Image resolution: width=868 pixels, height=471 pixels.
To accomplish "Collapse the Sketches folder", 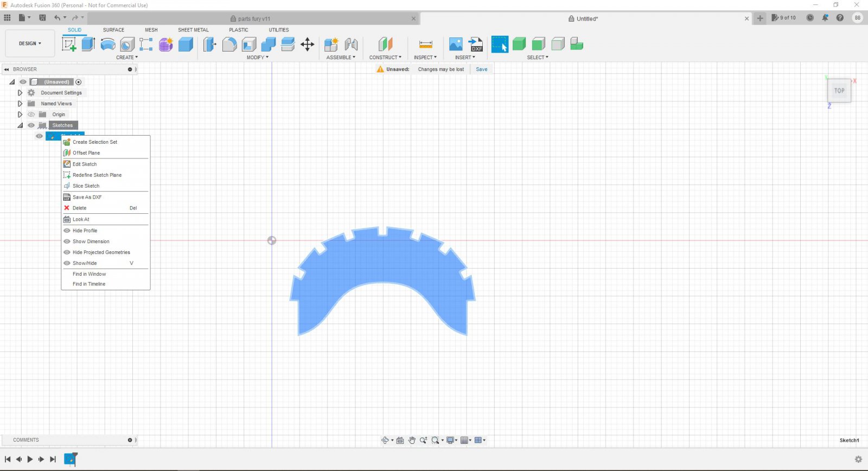I will pos(20,125).
